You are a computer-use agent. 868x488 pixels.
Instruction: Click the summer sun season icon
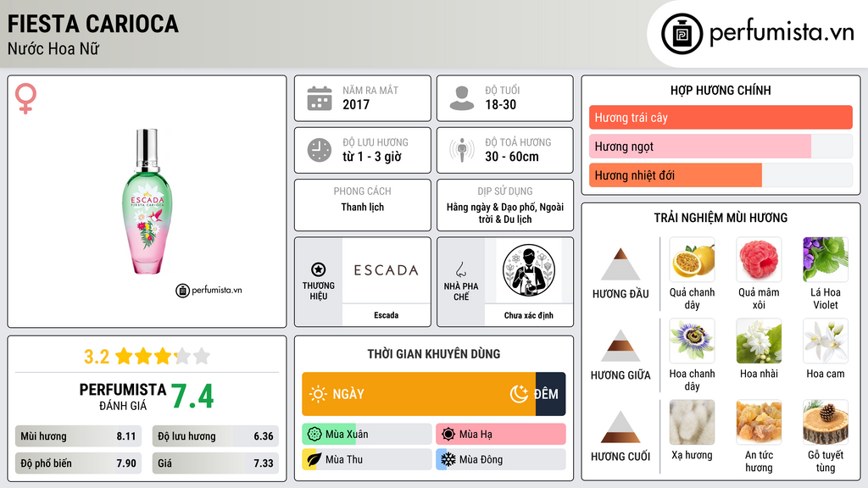(448, 435)
